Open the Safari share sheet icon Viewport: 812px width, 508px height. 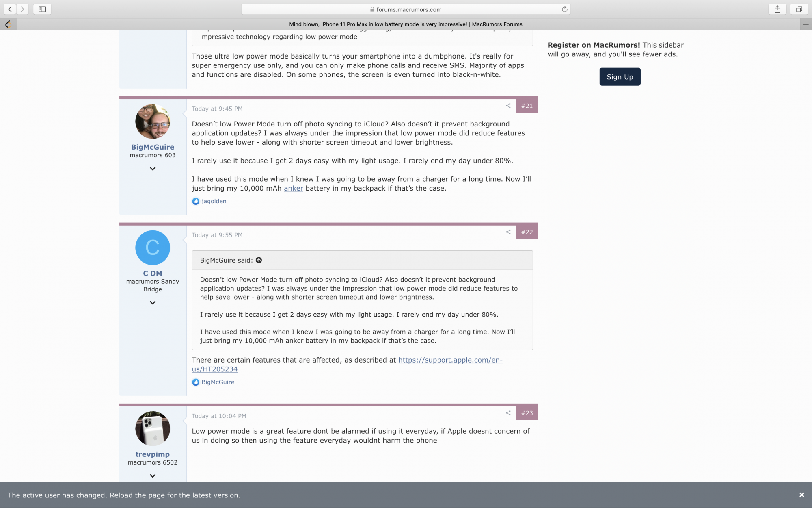(x=777, y=9)
